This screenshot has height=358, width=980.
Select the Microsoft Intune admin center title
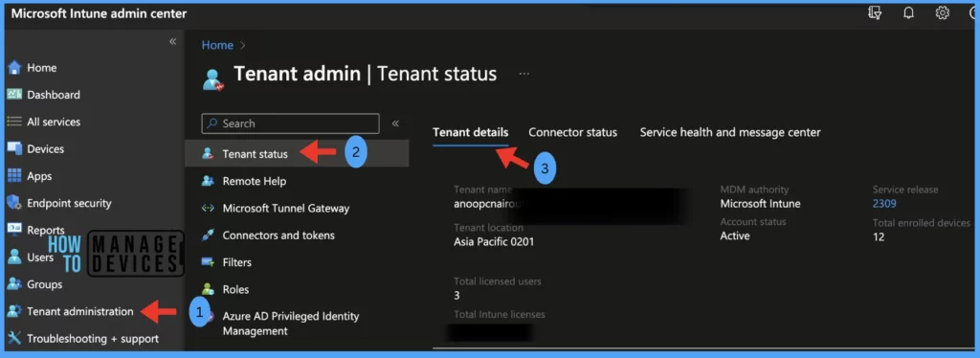[x=99, y=13]
